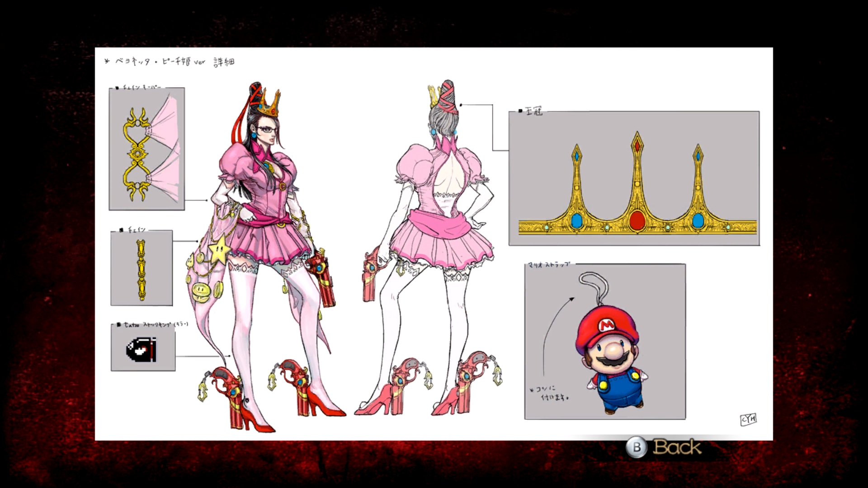Click the golden chain detail panel
Image resolution: width=868 pixels, height=488 pixels.
(142, 269)
